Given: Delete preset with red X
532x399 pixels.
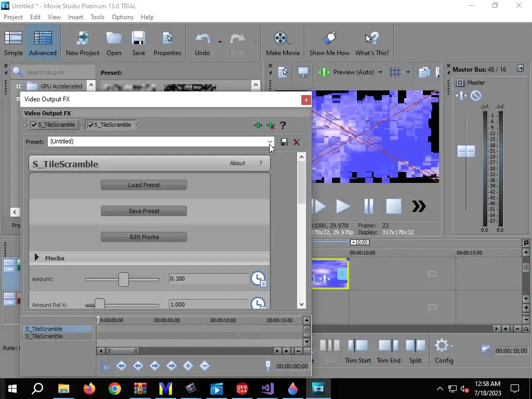Looking at the screenshot, I should [x=297, y=142].
